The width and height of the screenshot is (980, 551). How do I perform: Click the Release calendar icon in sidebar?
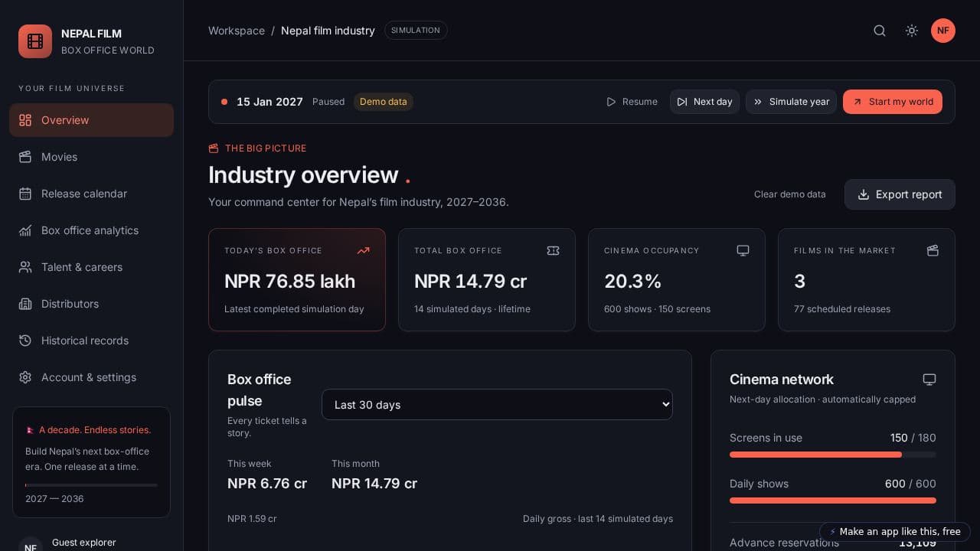tap(25, 194)
